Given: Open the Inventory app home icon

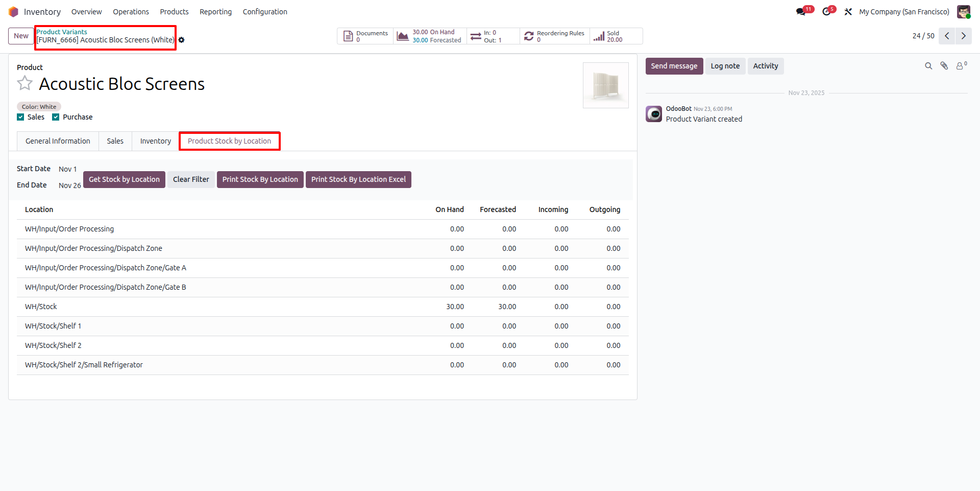Looking at the screenshot, I should [13, 12].
